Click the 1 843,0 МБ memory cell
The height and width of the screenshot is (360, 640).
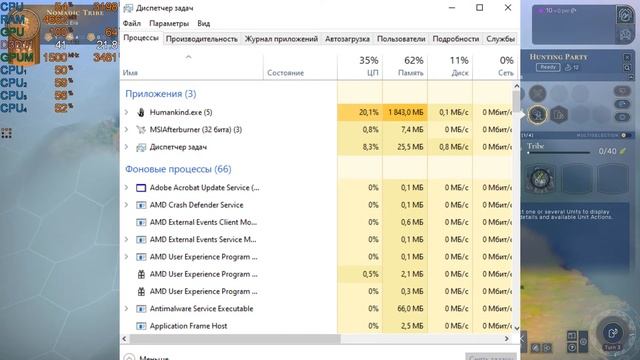coord(405,112)
